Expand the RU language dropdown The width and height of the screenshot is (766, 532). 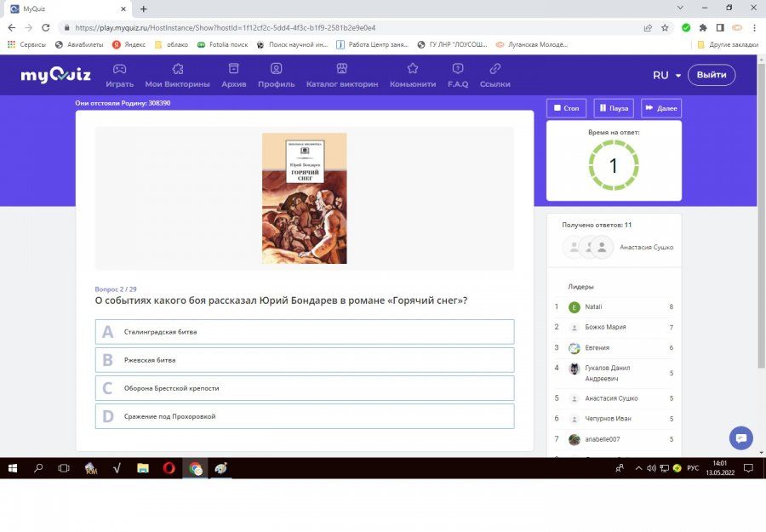point(666,75)
